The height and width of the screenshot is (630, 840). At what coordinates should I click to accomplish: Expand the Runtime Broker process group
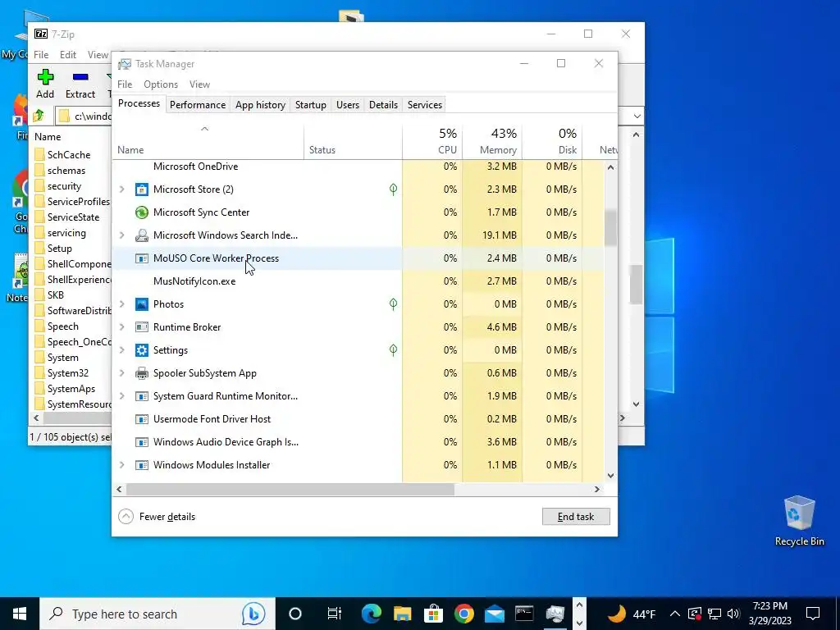tap(122, 327)
